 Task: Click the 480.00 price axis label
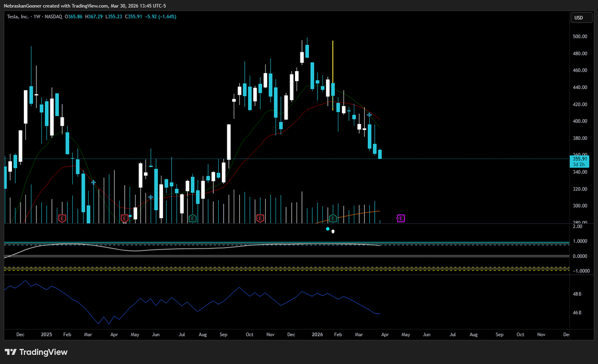point(580,53)
